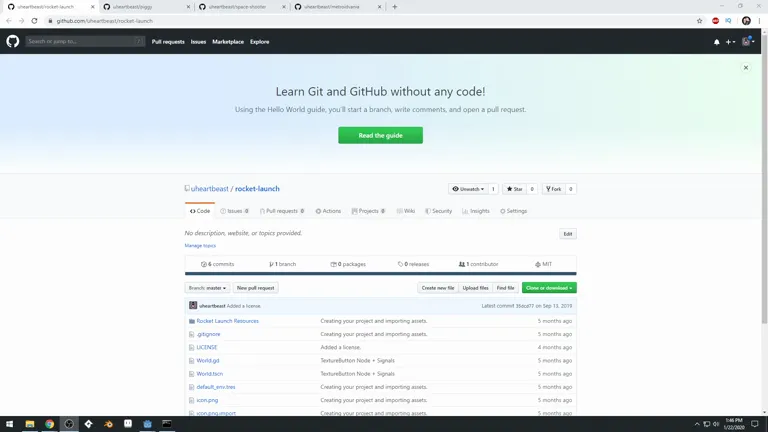
Task: Switch to the uheartbeast/piggy browser tab
Action: click(147, 7)
